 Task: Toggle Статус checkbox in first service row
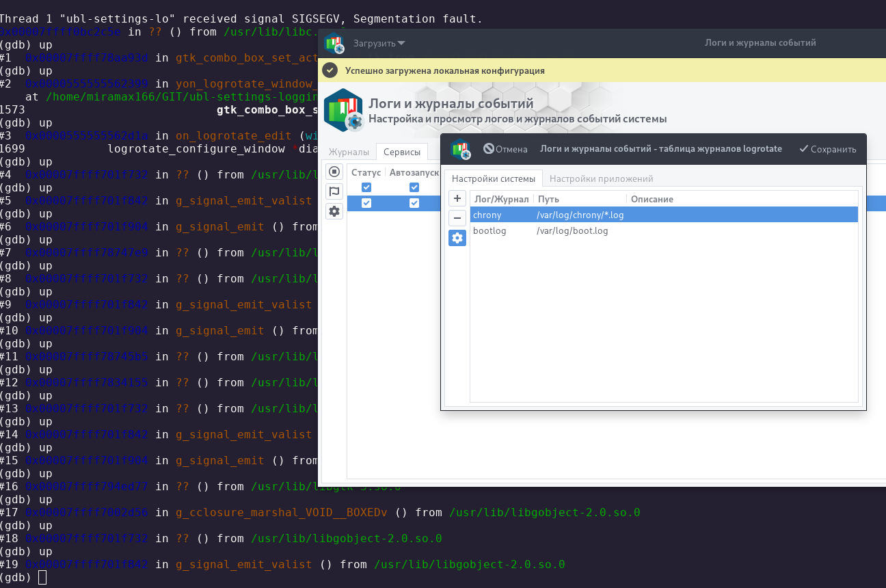pyautogui.click(x=366, y=187)
